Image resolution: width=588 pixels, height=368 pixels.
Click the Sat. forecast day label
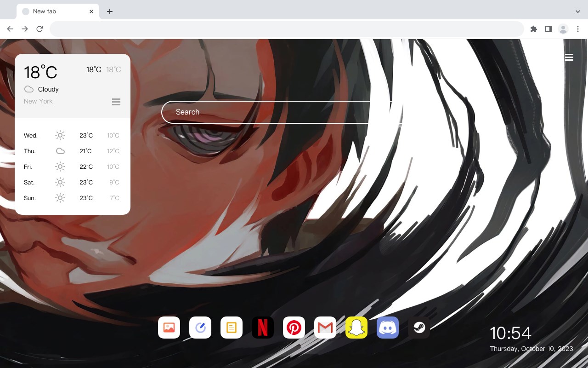29,182
